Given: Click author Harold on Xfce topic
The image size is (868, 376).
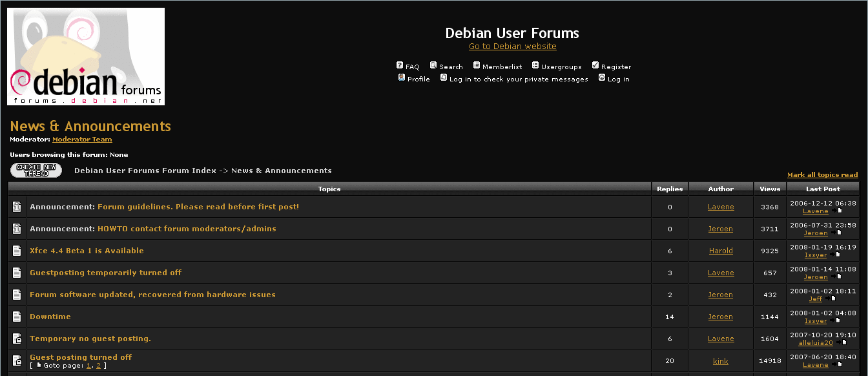Looking at the screenshot, I should coord(720,250).
